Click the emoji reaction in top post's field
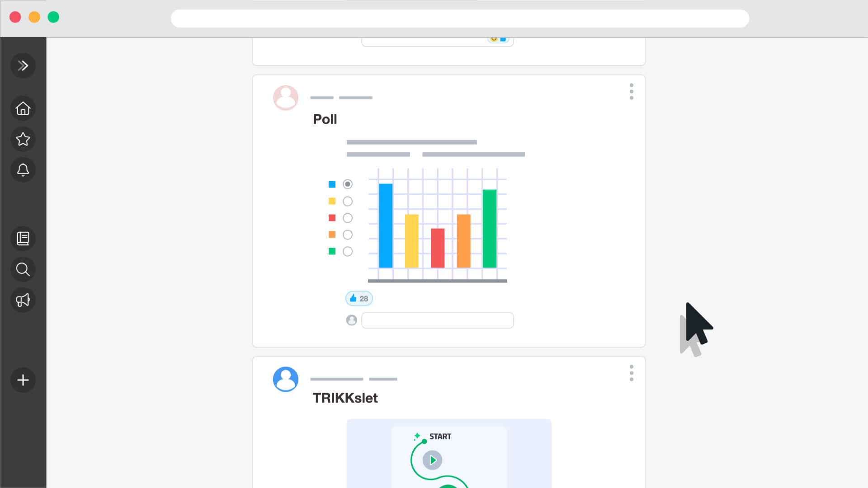The width and height of the screenshot is (868, 488). coord(494,39)
